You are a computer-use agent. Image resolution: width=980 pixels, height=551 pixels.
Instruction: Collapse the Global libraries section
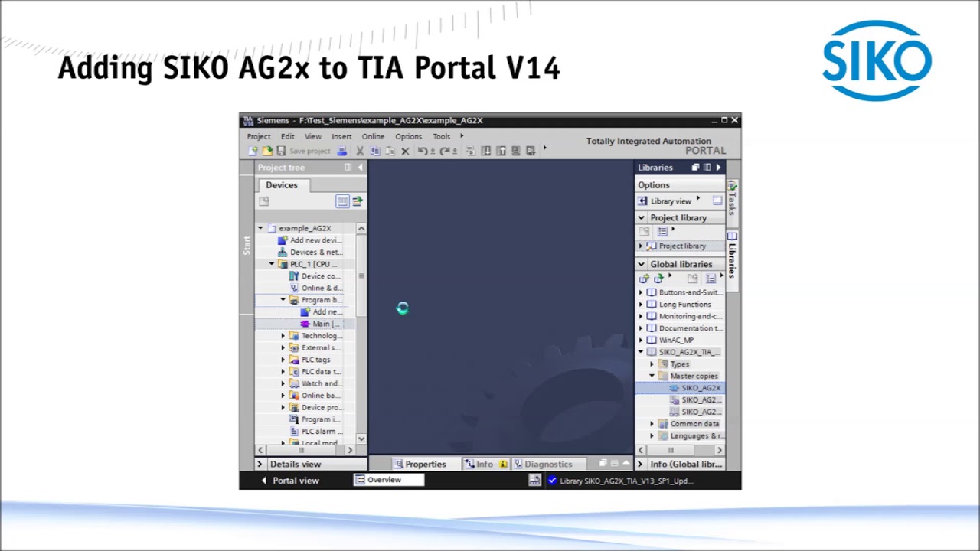coord(642,264)
